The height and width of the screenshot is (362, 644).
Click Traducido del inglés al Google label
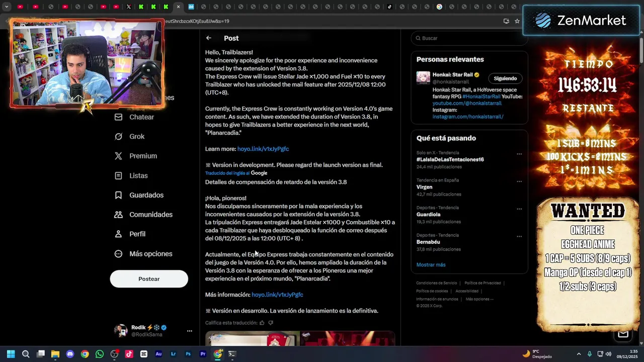pos(236,173)
